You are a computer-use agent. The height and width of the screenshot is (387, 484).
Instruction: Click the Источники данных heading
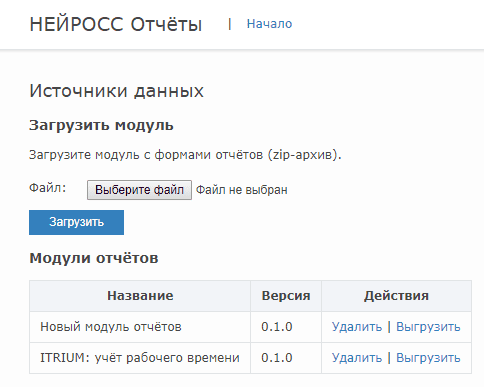click(116, 91)
